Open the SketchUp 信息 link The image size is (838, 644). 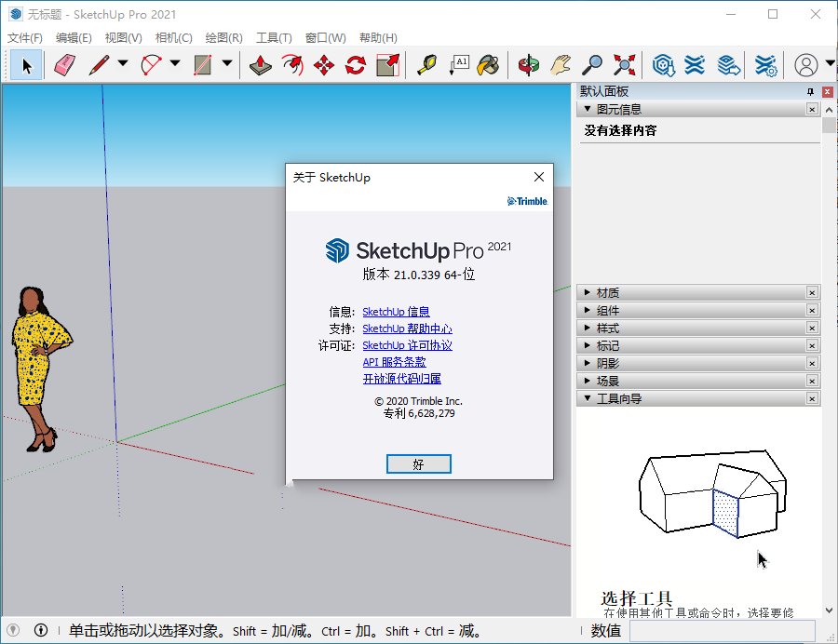[396, 312]
